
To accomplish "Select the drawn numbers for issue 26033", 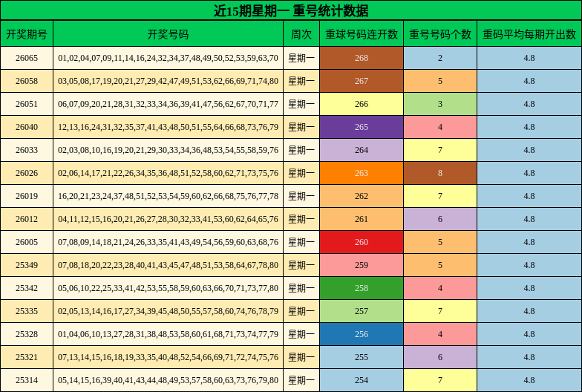I will [168, 150].
